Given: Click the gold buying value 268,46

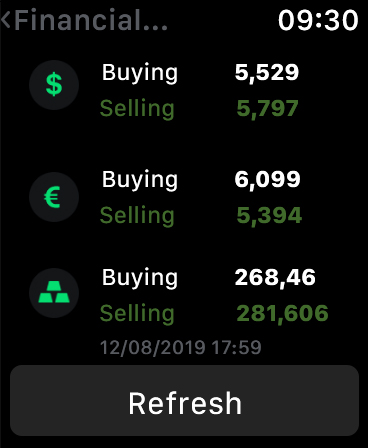Looking at the screenshot, I should tap(275, 277).
